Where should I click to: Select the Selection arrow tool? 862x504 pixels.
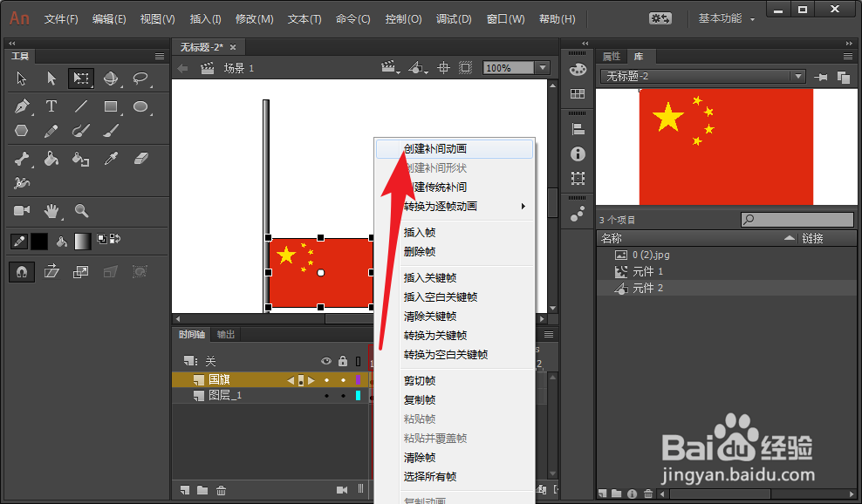coord(22,78)
